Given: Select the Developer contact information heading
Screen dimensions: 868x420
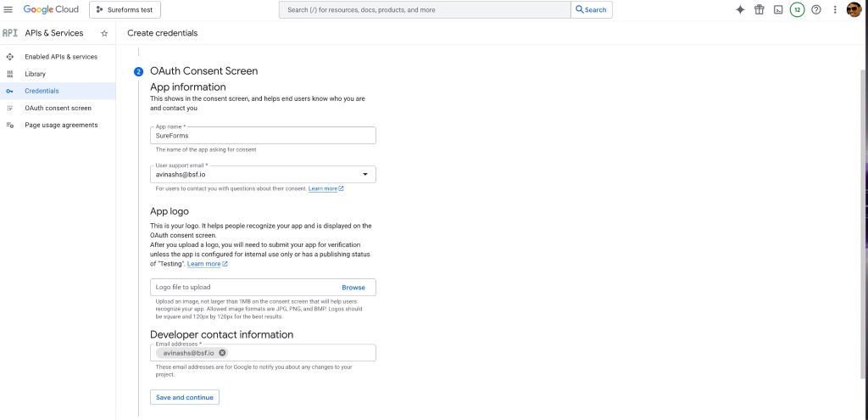Looking at the screenshot, I should 221,334.
